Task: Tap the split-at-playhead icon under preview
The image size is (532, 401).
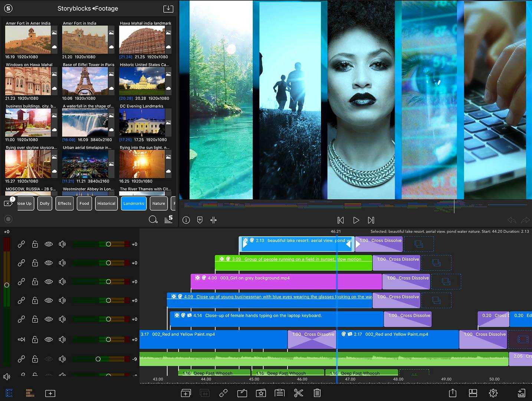Action: coord(214,220)
